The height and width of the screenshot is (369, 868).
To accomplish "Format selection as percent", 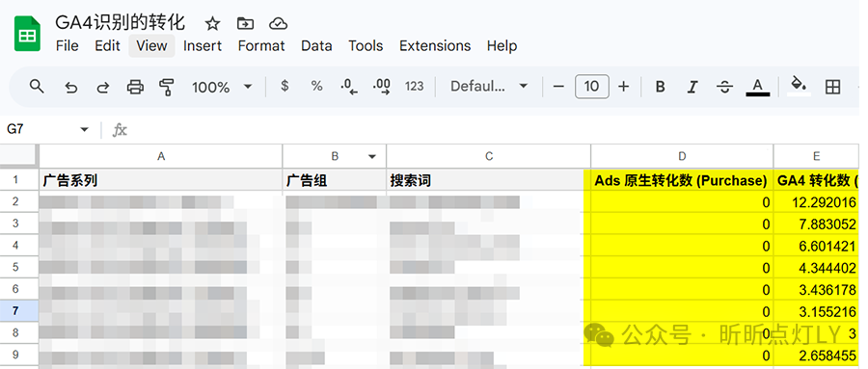I will 316,86.
